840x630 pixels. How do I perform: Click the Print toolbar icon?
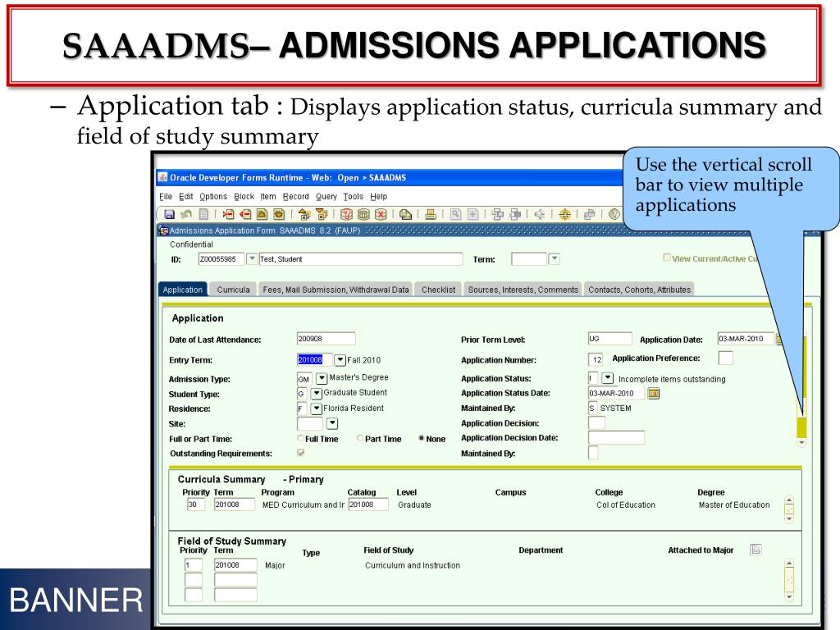pyautogui.click(x=430, y=214)
